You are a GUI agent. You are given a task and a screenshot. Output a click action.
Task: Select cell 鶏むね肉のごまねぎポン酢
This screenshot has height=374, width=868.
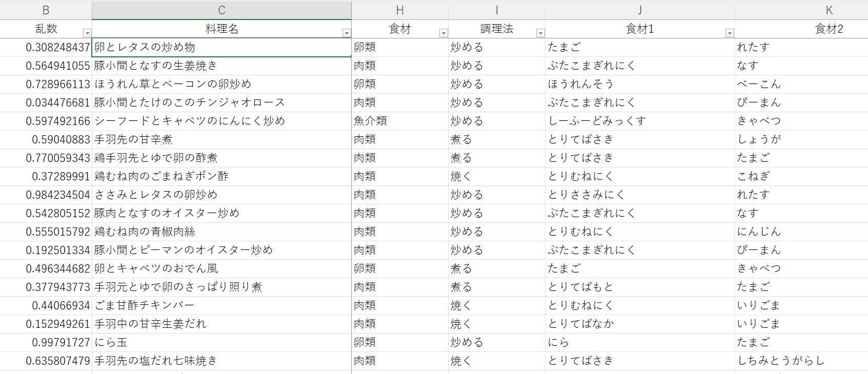[221, 177]
